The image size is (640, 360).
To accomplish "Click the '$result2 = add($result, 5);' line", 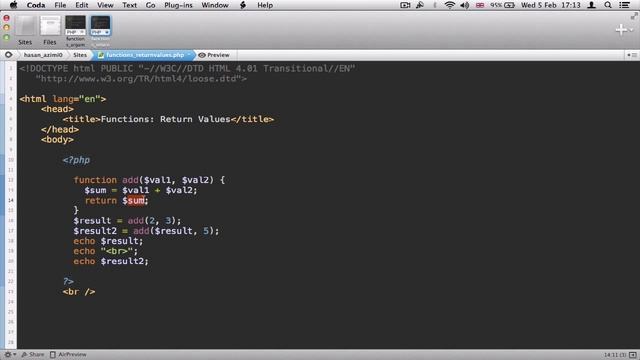I will [146, 231].
